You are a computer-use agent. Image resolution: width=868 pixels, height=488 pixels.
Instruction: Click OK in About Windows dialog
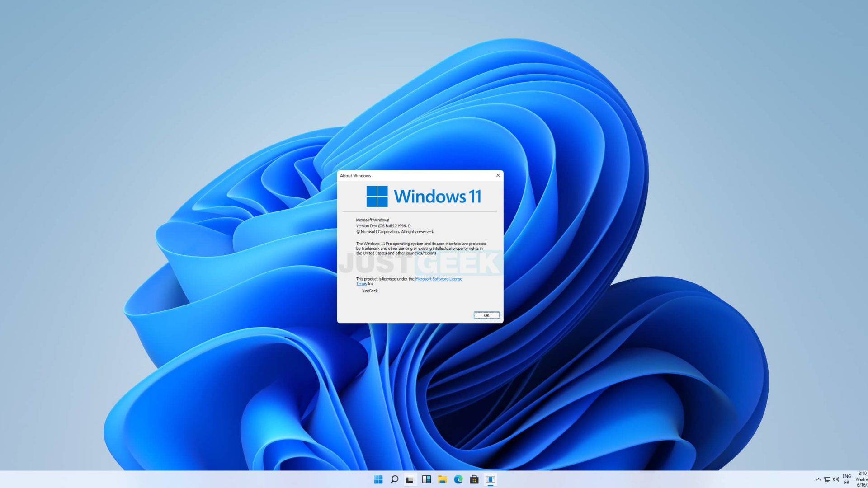click(487, 315)
